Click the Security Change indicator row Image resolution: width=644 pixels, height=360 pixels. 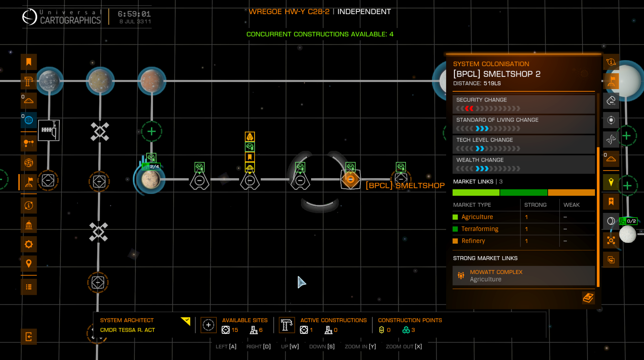pyautogui.click(x=524, y=104)
